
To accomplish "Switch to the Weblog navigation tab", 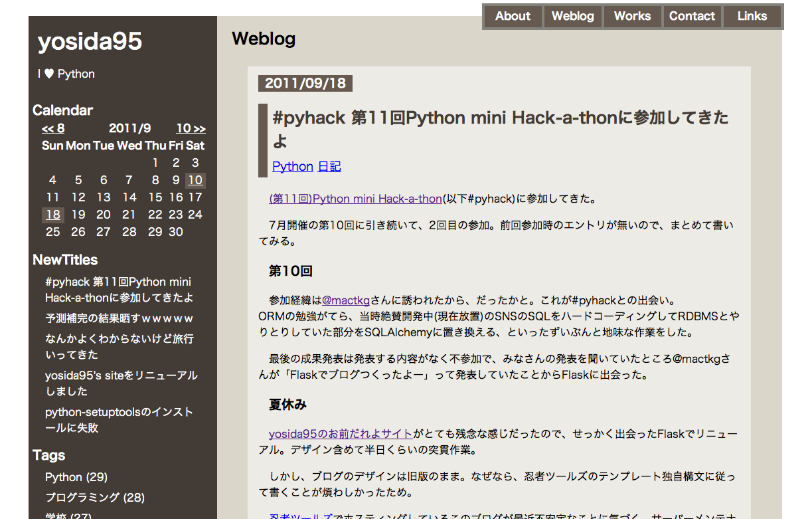I will [x=572, y=17].
